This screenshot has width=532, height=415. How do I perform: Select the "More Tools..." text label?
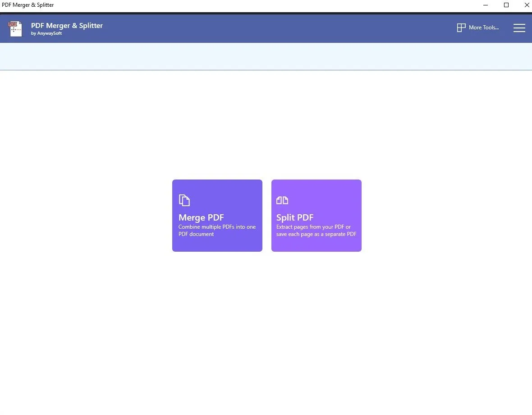483,28
